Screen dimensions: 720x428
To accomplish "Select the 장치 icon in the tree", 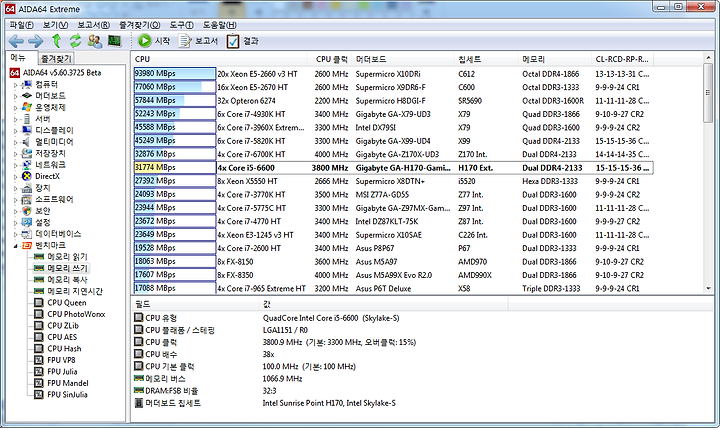I will click(27, 188).
